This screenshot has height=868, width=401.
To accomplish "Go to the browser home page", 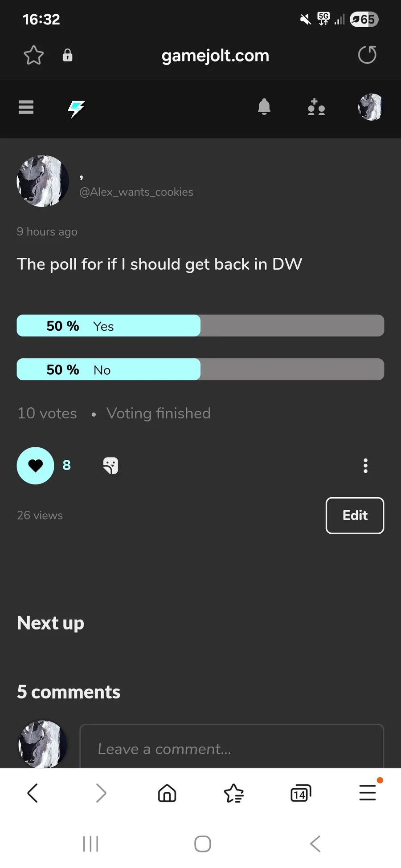I will point(167,793).
